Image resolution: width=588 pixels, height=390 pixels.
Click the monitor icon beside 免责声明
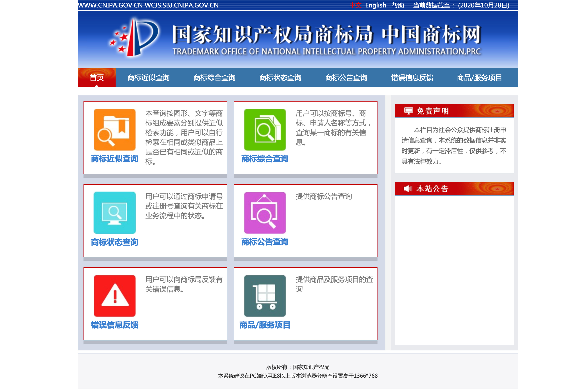coord(408,111)
